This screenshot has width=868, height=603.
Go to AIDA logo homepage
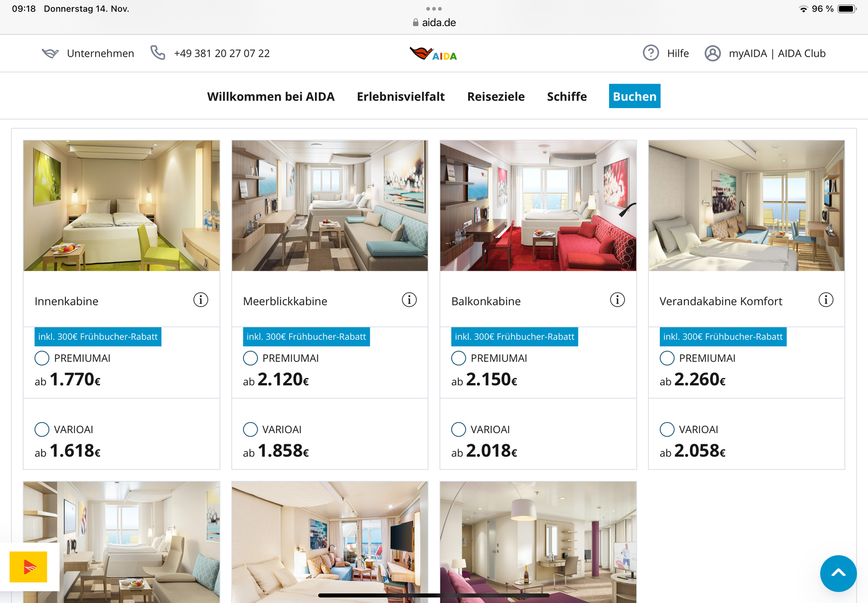433,53
